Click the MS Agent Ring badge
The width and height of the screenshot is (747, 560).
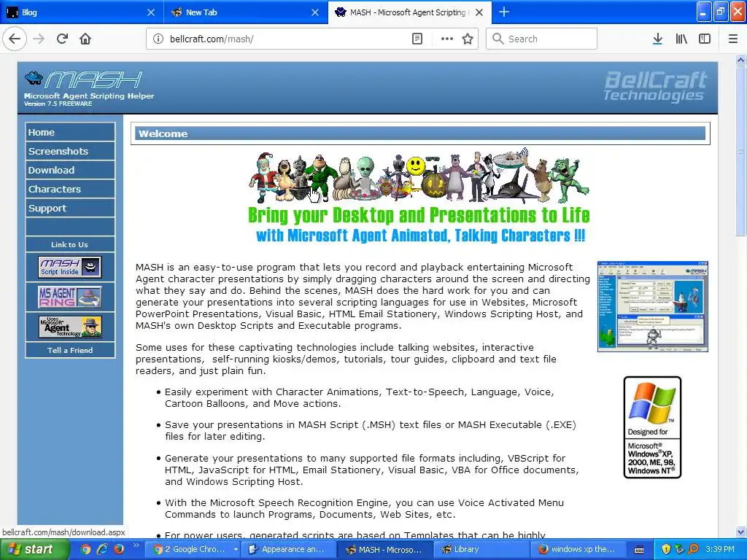[70, 297]
